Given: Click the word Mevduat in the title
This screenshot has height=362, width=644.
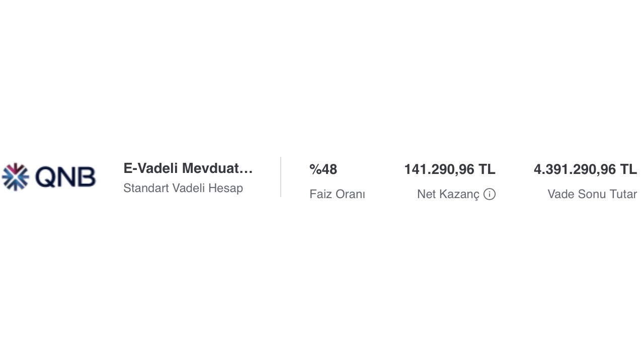Looking at the screenshot, I should (211, 168).
